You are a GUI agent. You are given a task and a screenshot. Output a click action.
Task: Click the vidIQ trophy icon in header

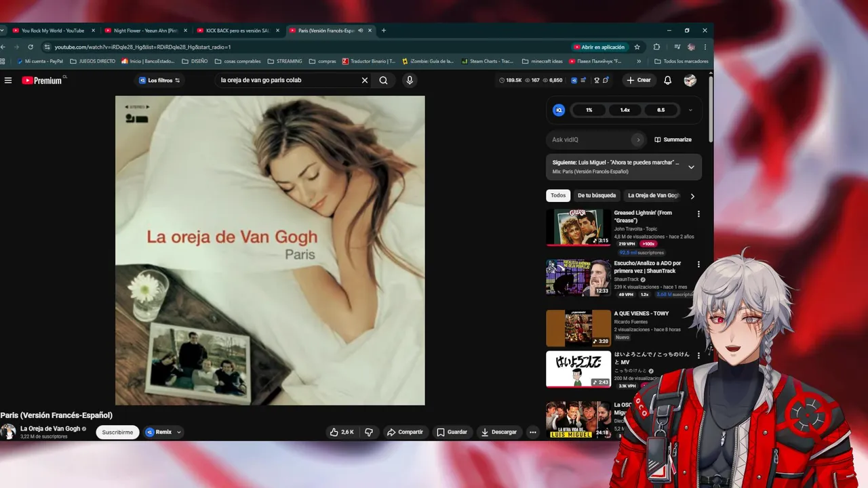[x=597, y=80]
